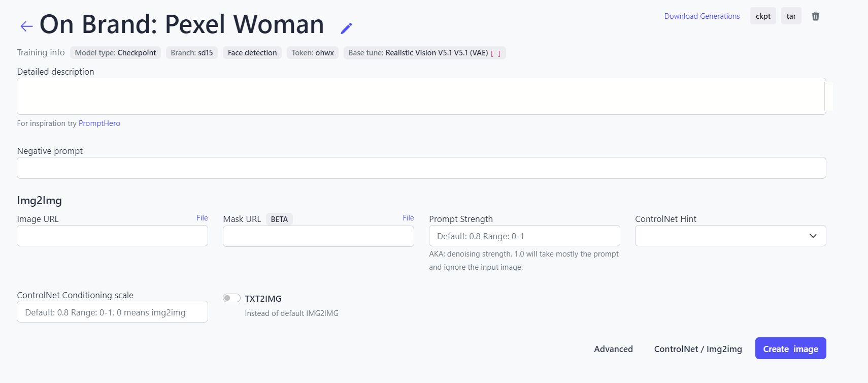868x383 pixels.
Task: Click the ckpt download button
Action: pos(762,16)
